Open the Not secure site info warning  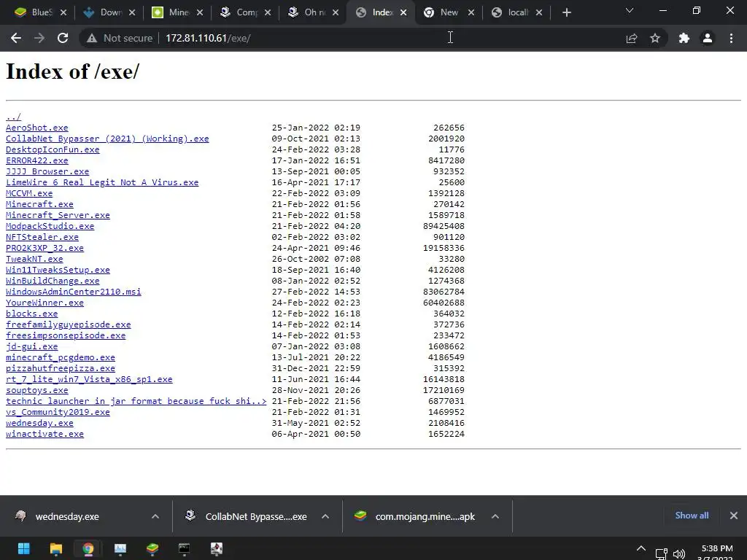pyautogui.click(x=120, y=38)
